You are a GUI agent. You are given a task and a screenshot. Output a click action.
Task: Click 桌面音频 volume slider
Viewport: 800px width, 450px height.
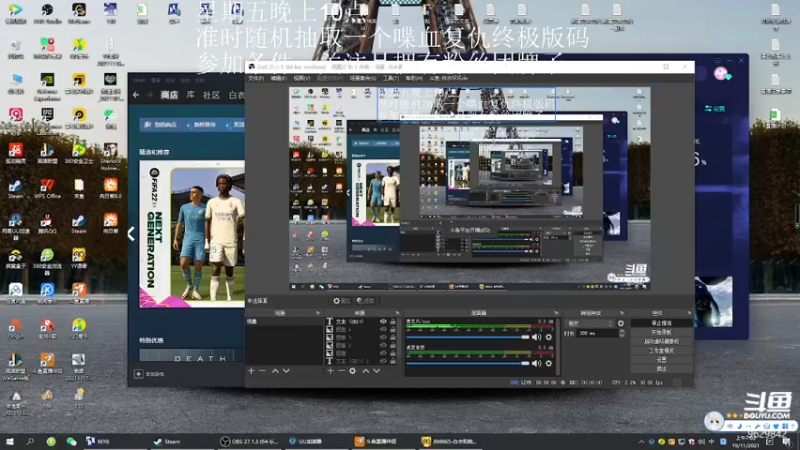[x=467, y=363]
